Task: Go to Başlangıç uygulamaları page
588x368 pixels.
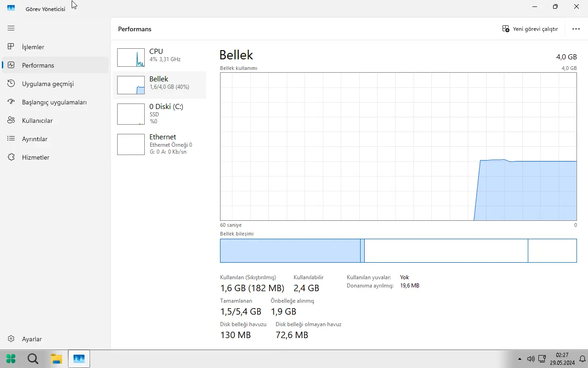Action: tap(54, 102)
